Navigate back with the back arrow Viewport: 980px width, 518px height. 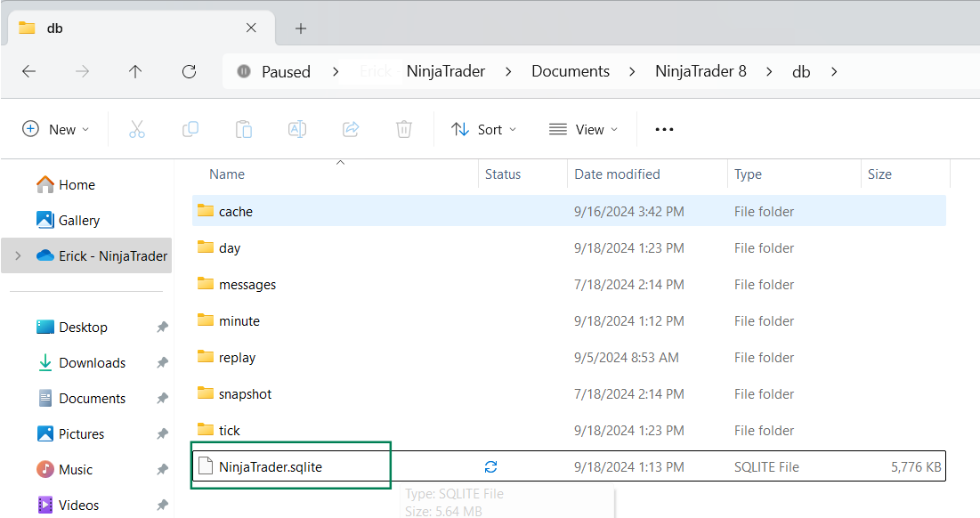[x=28, y=71]
